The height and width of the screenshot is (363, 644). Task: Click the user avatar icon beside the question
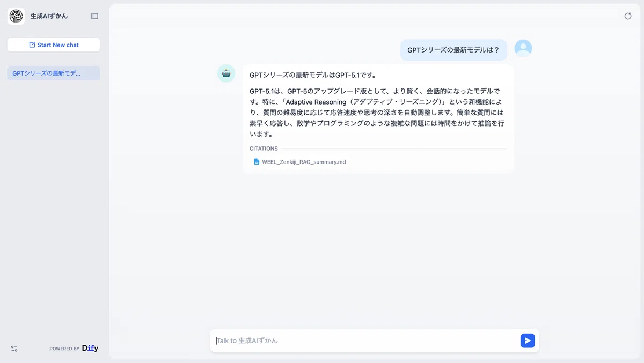click(523, 48)
